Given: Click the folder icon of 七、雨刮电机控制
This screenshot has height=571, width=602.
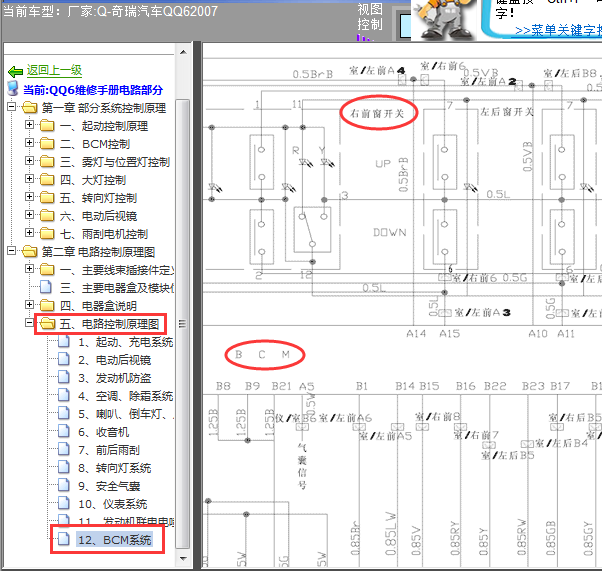Looking at the screenshot, I should coord(47,233).
